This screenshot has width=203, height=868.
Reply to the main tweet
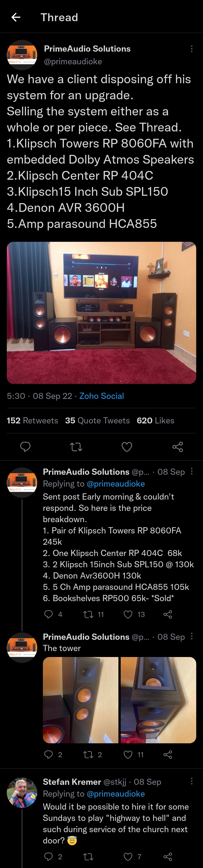pos(25,447)
